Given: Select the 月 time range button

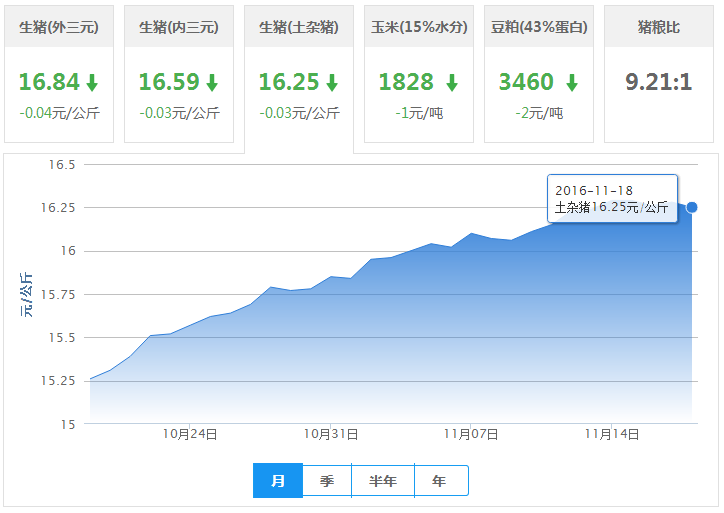Looking at the screenshot, I should (278, 481).
